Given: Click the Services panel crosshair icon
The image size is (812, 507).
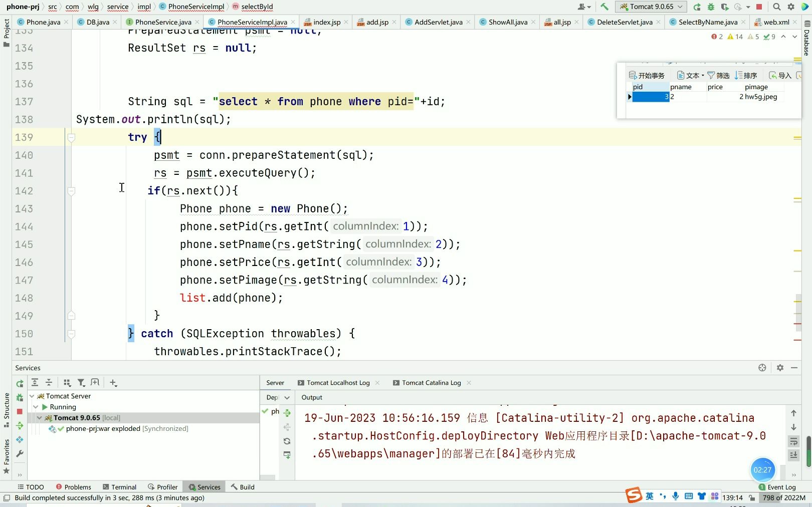Looking at the screenshot, I should (762, 368).
